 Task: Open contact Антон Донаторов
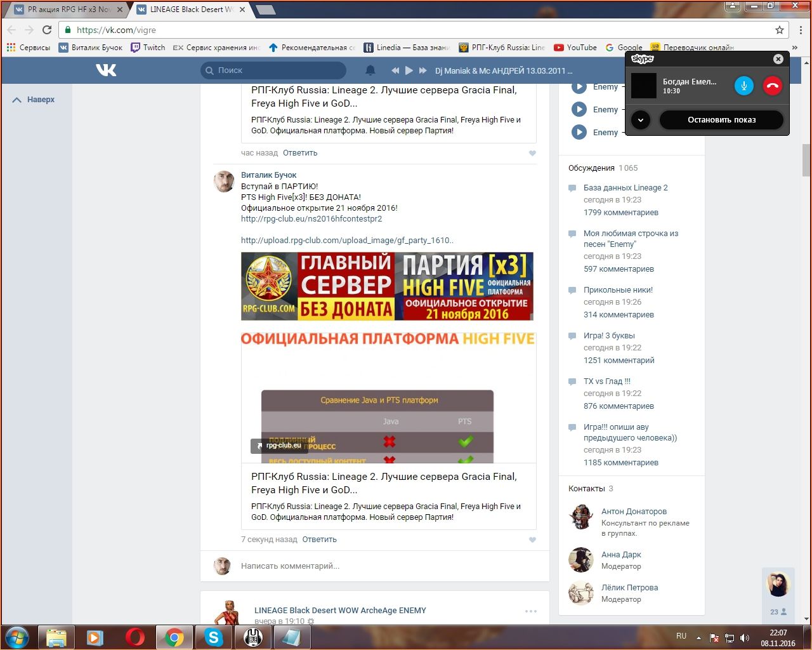pyautogui.click(x=634, y=512)
